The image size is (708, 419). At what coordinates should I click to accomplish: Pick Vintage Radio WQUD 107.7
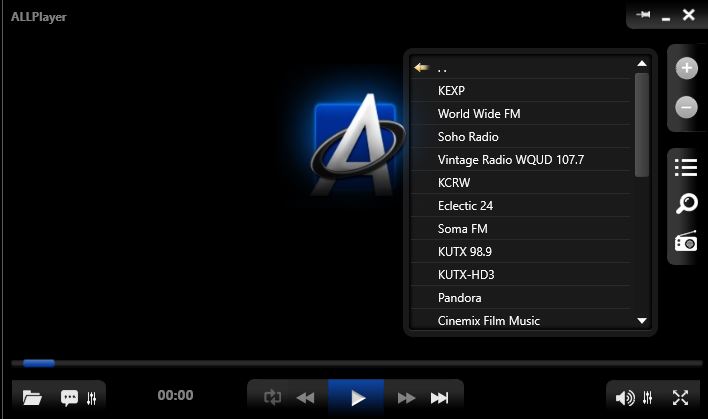click(521, 159)
